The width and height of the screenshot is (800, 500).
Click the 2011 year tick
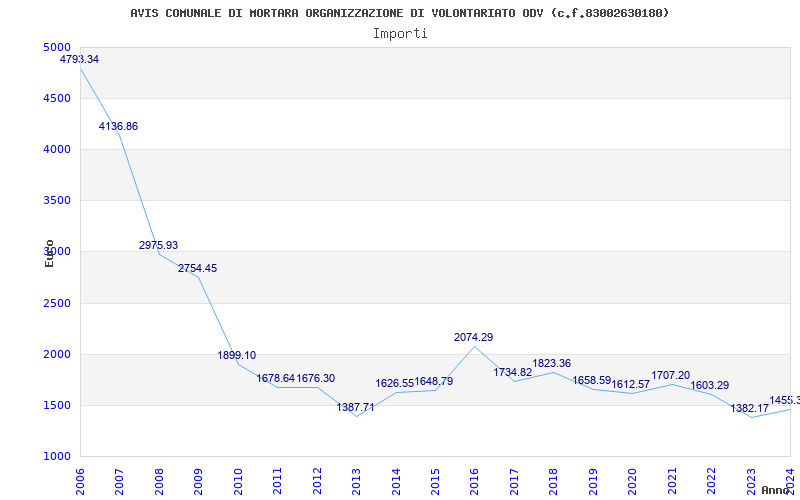277,481
